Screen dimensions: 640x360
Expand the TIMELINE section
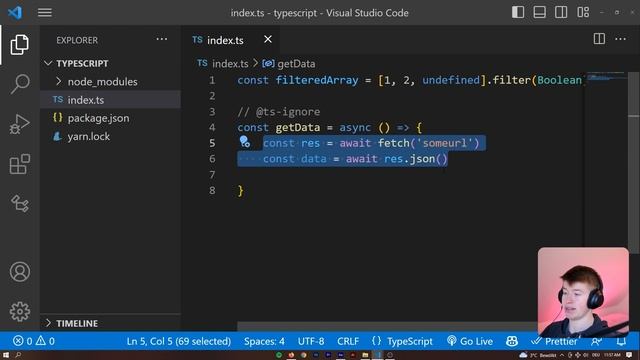(110, 323)
